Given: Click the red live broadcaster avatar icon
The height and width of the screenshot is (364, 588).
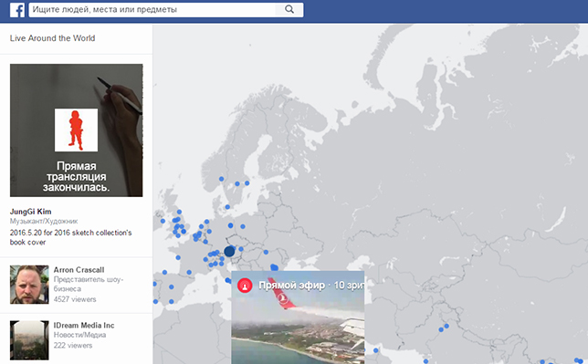Looking at the screenshot, I should [245, 286].
